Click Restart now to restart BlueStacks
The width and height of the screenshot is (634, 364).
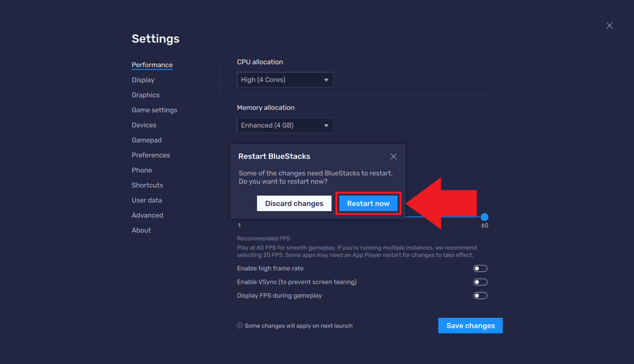pos(368,203)
